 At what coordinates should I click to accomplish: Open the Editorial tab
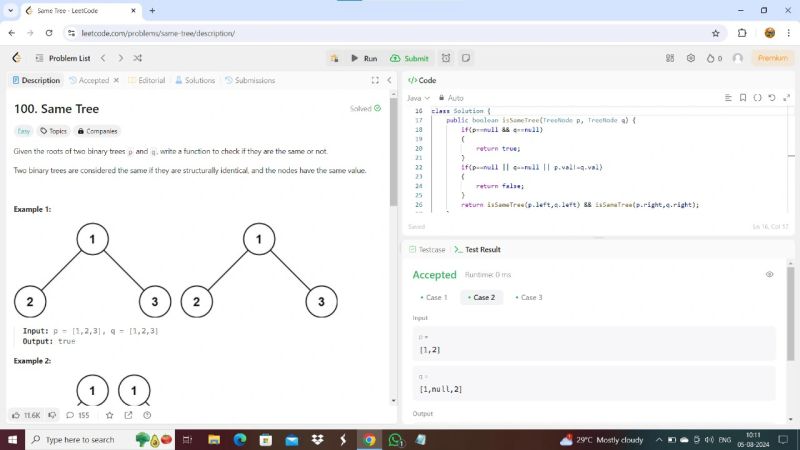(x=147, y=81)
